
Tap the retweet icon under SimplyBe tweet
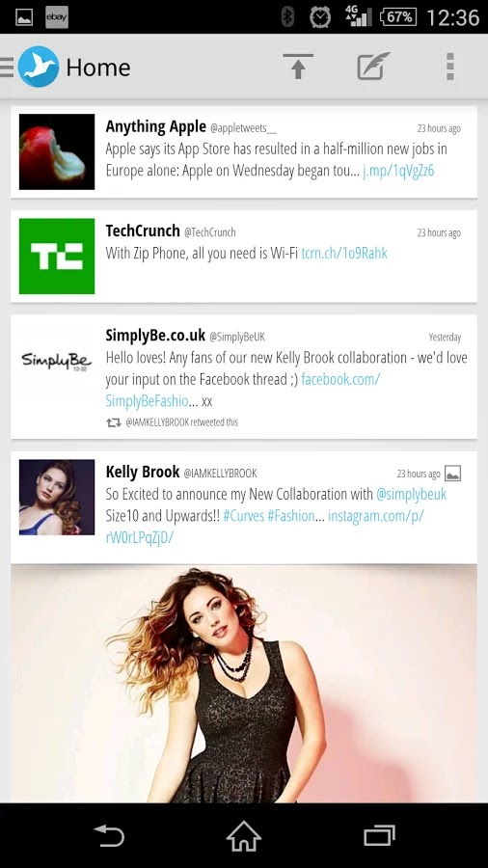pyautogui.click(x=114, y=422)
